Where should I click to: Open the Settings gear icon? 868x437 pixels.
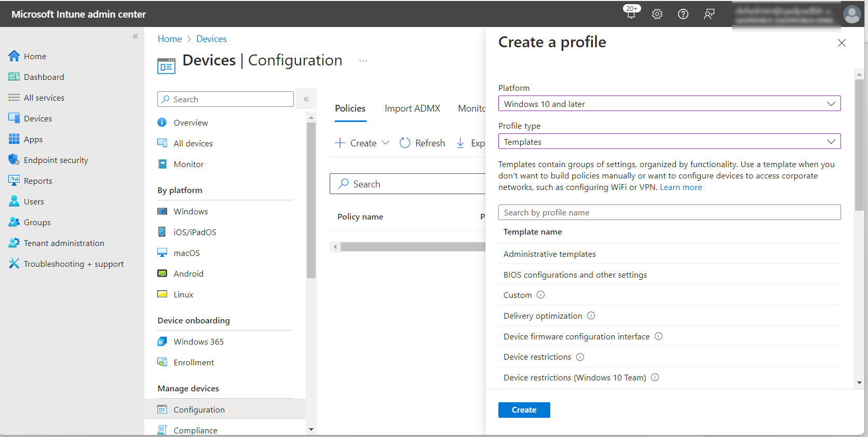click(657, 14)
